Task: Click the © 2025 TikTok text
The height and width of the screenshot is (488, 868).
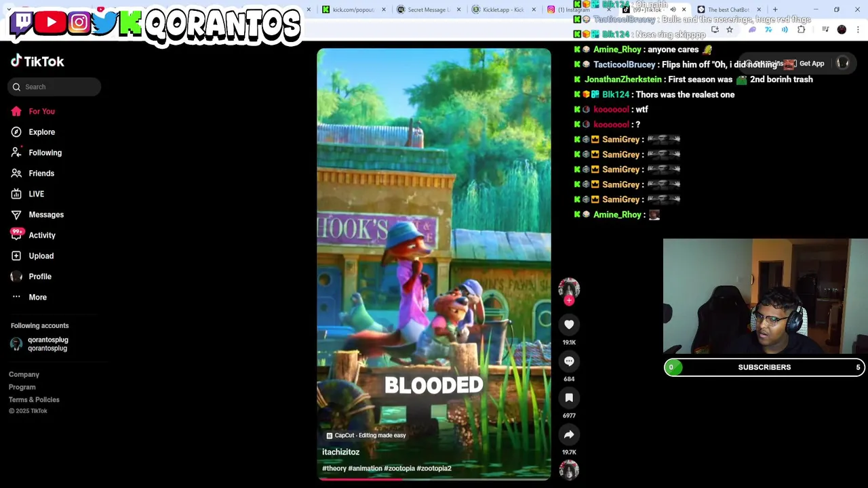Action: [x=28, y=411]
